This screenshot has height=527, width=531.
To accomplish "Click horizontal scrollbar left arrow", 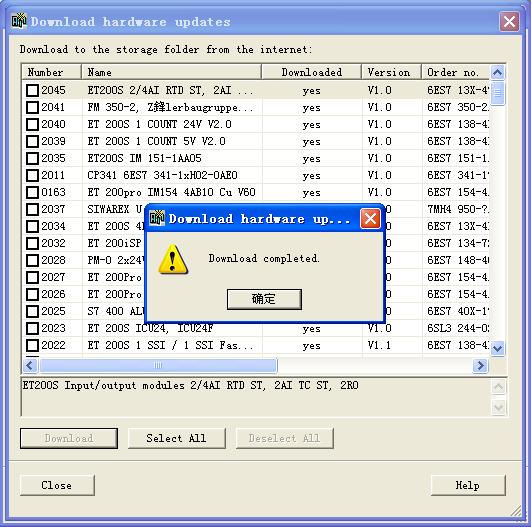I will point(30,365).
